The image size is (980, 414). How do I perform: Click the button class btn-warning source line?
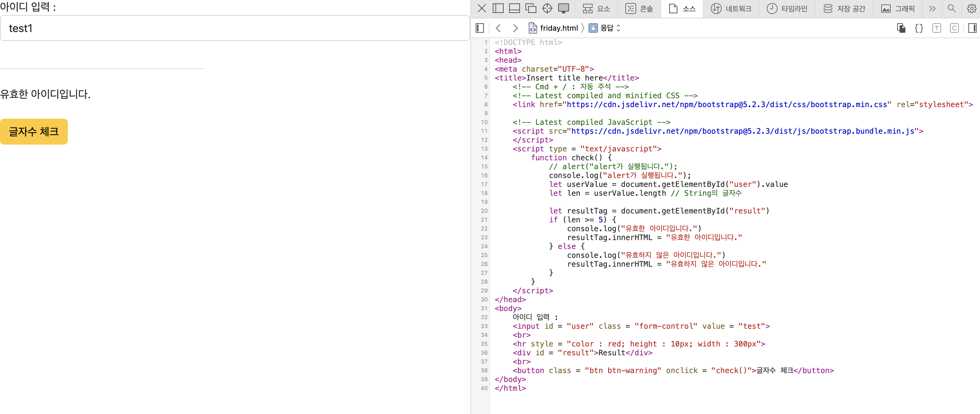673,371
